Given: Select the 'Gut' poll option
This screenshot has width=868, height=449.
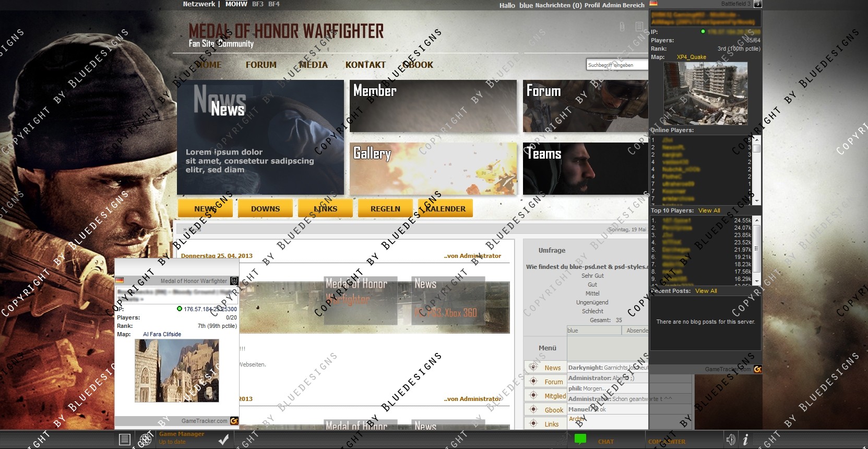Looking at the screenshot, I should coord(592,285).
